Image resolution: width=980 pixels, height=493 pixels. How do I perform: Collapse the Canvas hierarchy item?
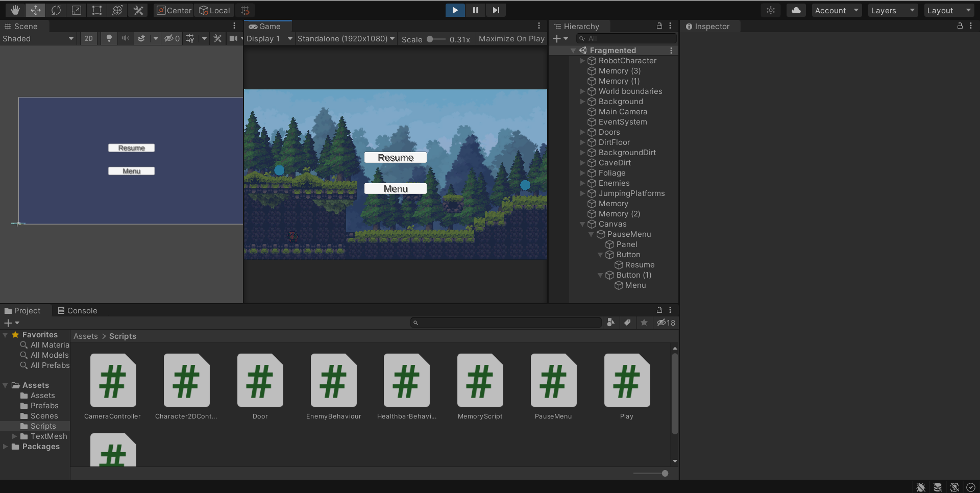[582, 224]
